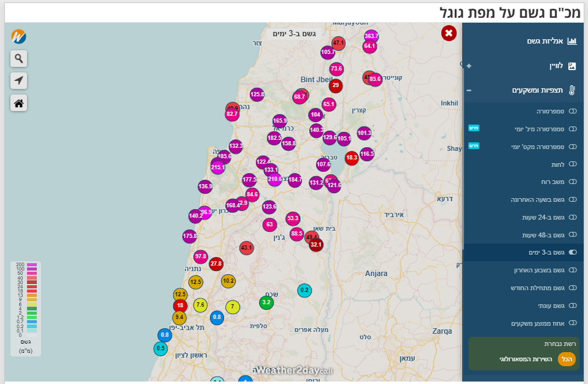Click the לוויין satellite image icon
The height and width of the screenshot is (384, 588).
click(572, 66)
